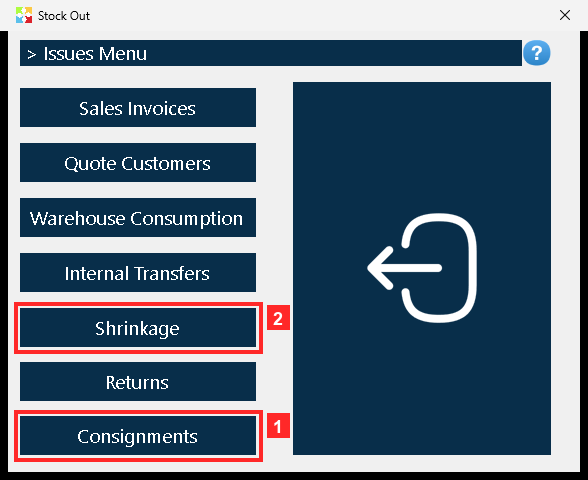Select Warehouse Consumption
This screenshot has height=480, width=588.
(x=138, y=218)
